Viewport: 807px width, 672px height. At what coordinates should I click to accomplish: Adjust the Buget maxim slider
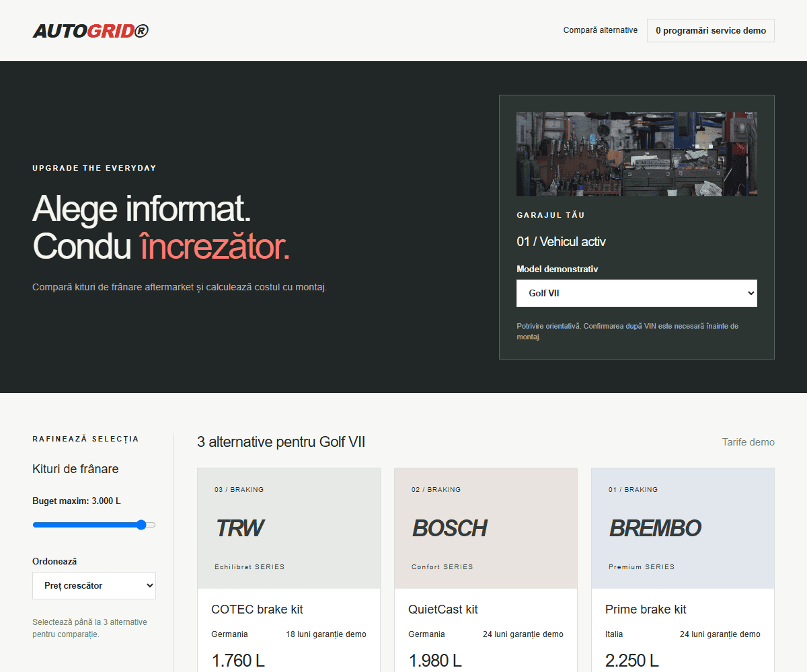(94, 525)
